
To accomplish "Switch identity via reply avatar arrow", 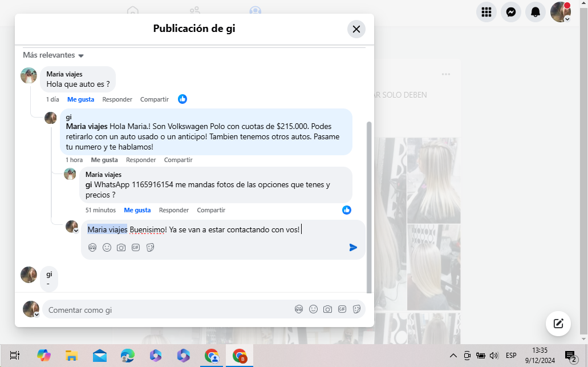I will [x=76, y=231].
